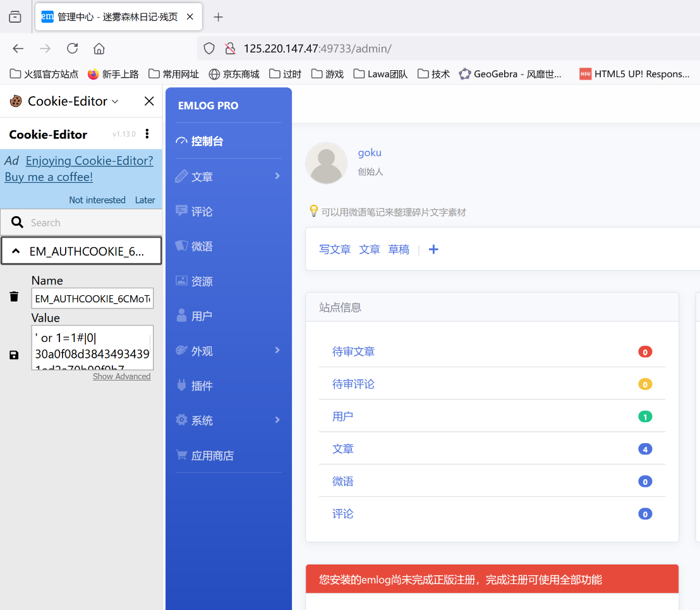Open Cookie-Editor three-dot options menu
This screenshot has width=700, height=610.
tap(147, 133)
